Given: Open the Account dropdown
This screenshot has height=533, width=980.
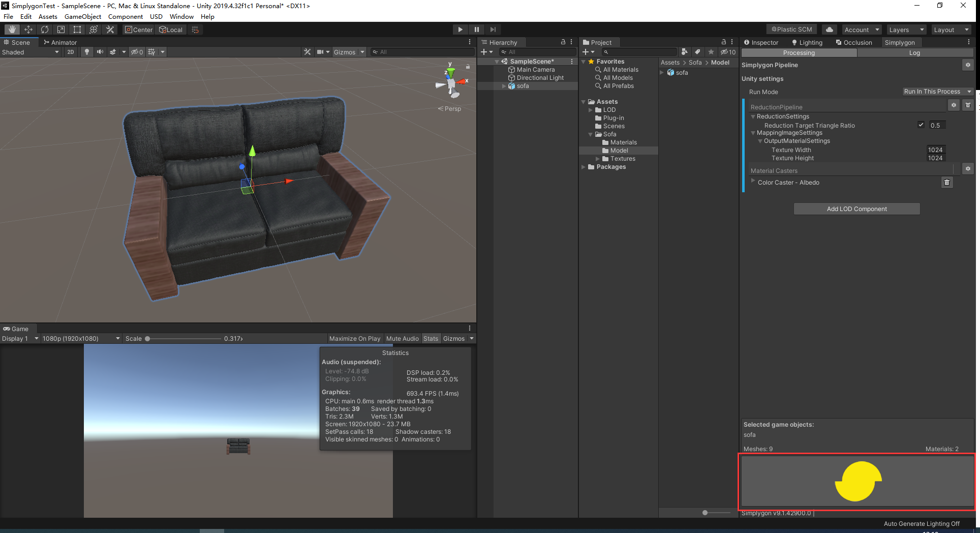Looking at the screenshot, I should tap(862, 29).
